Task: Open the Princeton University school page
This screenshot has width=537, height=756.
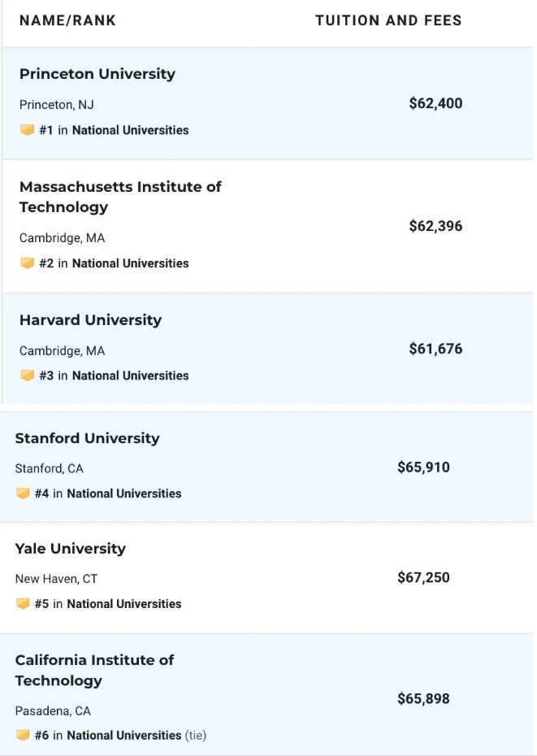Action: click(x=97, y=74)
